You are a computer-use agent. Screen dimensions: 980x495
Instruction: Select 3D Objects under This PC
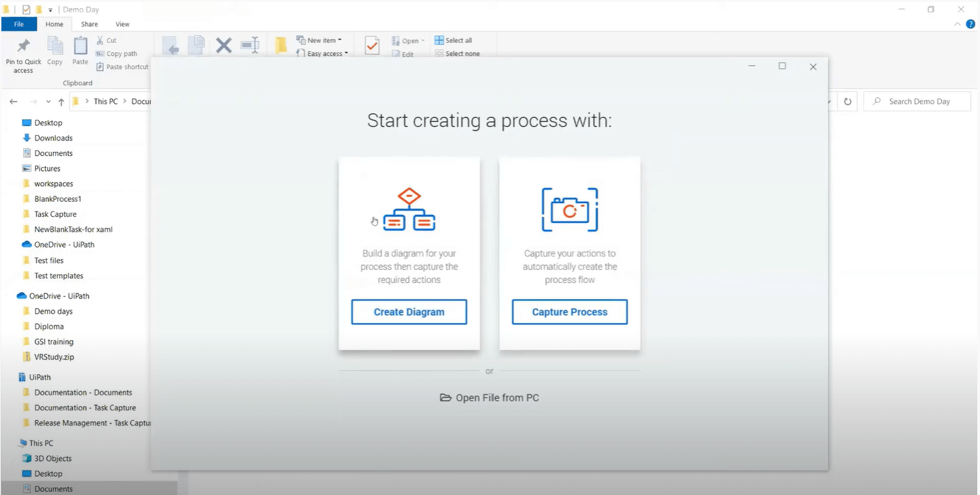point(53,459)
